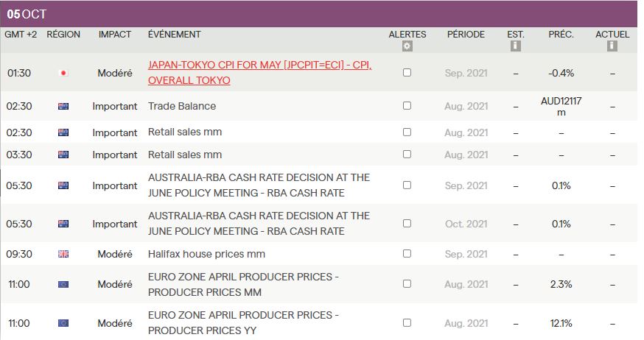
Task: Click the GMT +2 timezone header
Action: coord(21,35)
